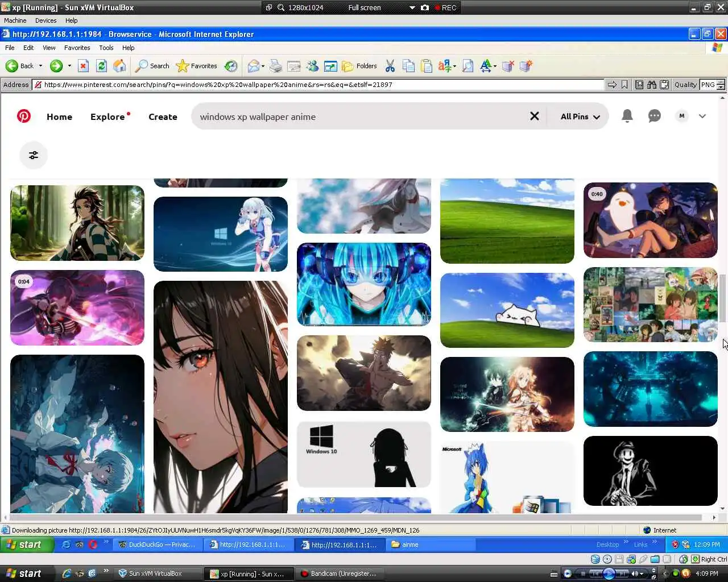
Task: Open the All Pins filter dropdown
Action: point(580,117)
